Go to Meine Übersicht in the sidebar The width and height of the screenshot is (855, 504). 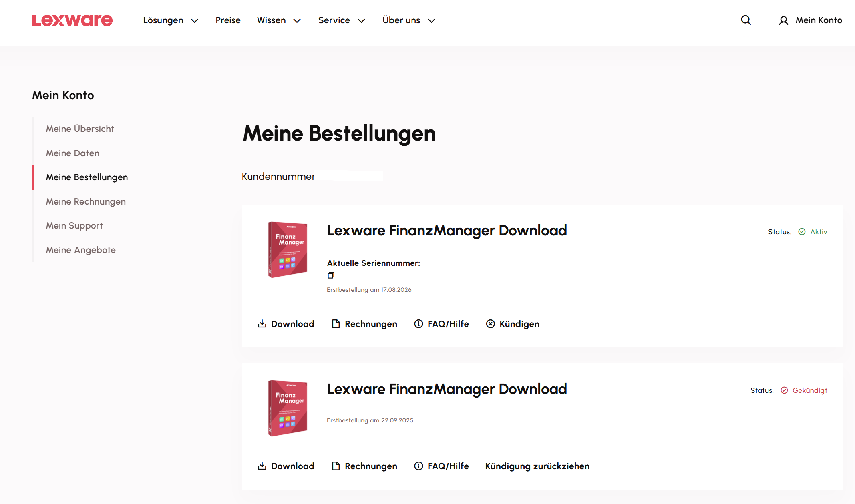coord(80,129)
